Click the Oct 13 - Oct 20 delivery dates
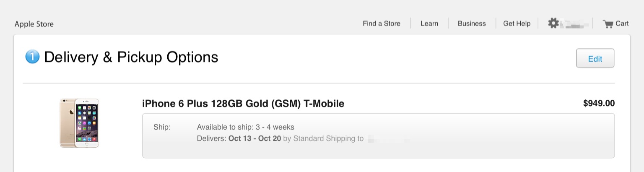Viewport: 644px width, 172px height. coord(254,138)
